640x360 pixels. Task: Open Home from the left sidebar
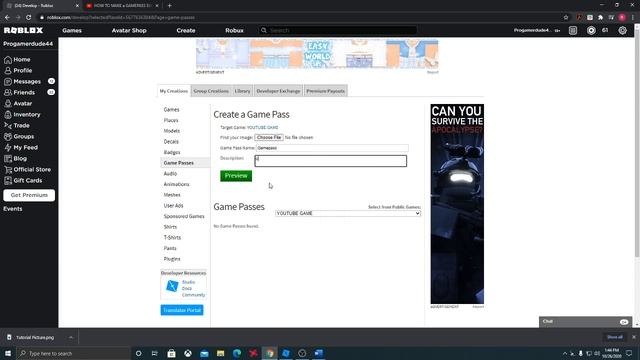(x=17, y=60)
